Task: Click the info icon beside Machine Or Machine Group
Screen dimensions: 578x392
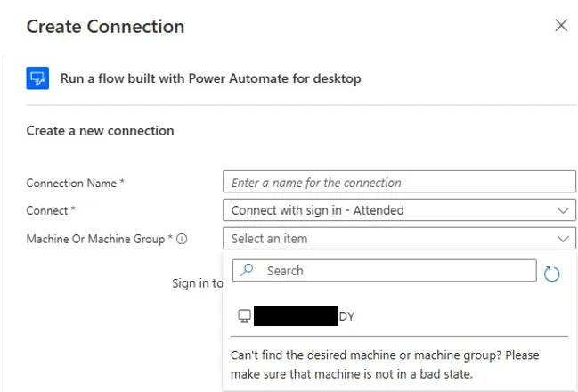Action: pyautogui.click(x=182, y=239)
